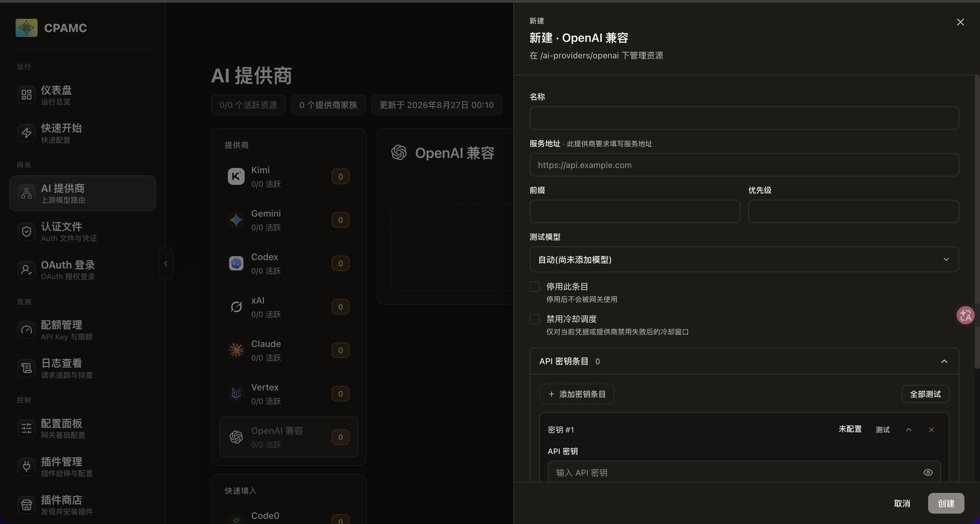Open 日志查看 in the sidebar
Image resolution: width=980 pixels, height=524 pixels.
click(83, 368)
